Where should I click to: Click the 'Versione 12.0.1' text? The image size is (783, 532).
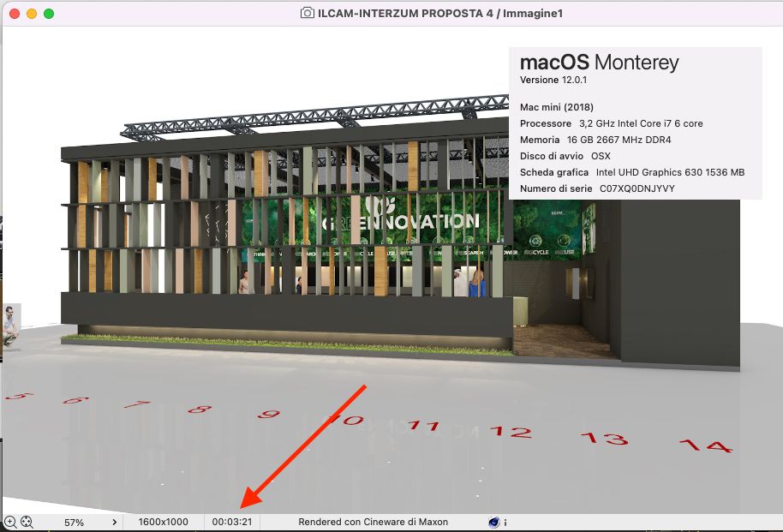pyautogui.click(x=553, y=80)
